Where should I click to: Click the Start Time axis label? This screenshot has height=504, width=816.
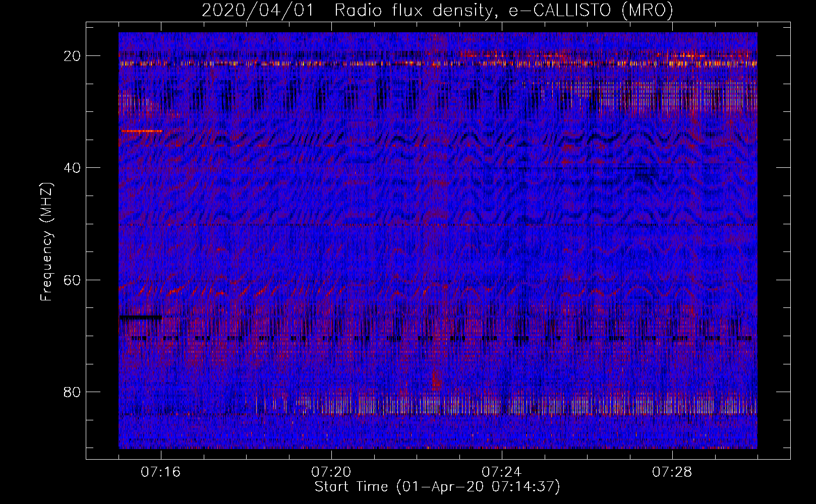437,487
